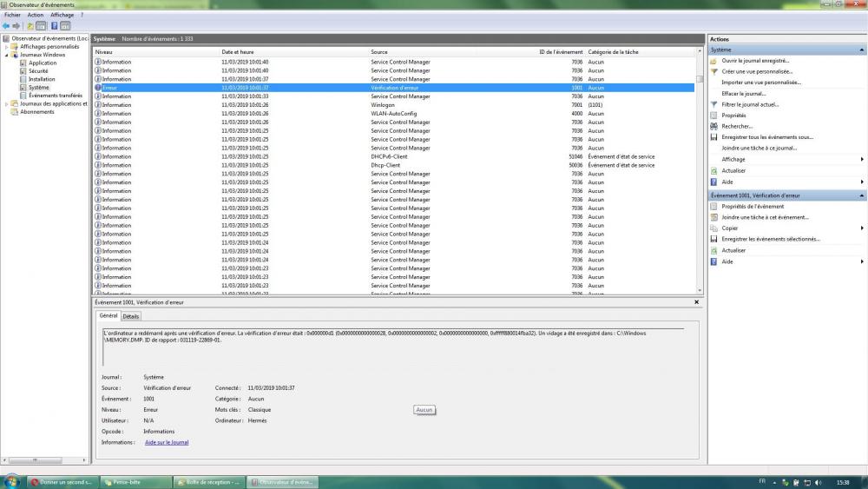The width and height of the screenshot is (868, 489).
Task: Click the Windows Start button
Action: 11,481
